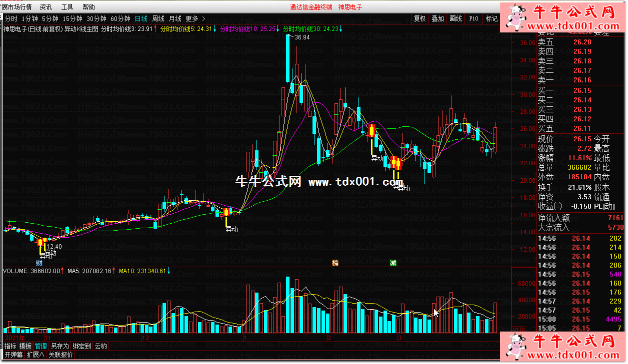Screen dimensions: 628x364
Task: Click the orange 榜 marker icon
Action: 335,263
